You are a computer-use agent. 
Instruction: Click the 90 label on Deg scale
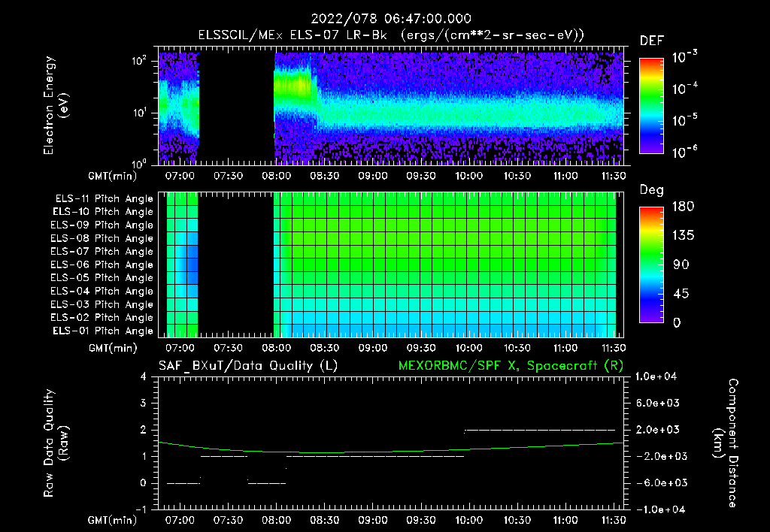point(681,264)
